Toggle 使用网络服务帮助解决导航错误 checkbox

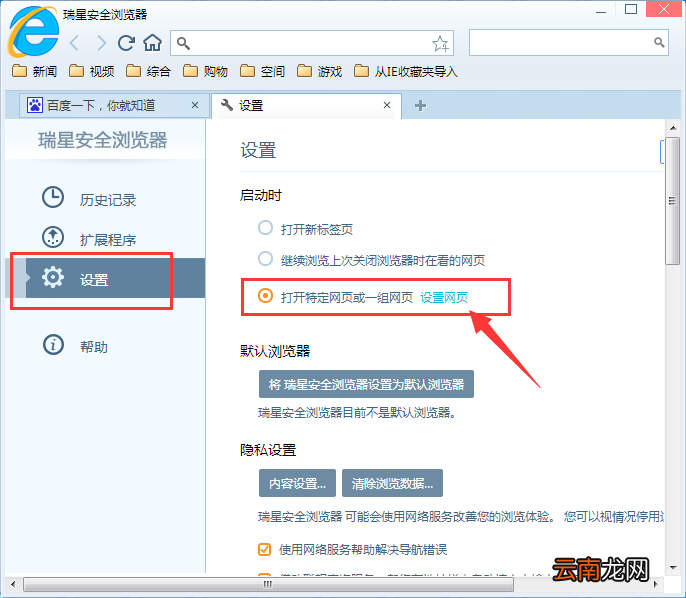[264, 549]
